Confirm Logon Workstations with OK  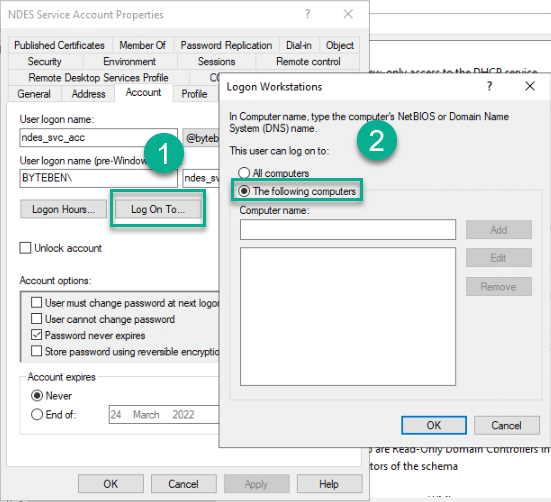tap(434, 425)
